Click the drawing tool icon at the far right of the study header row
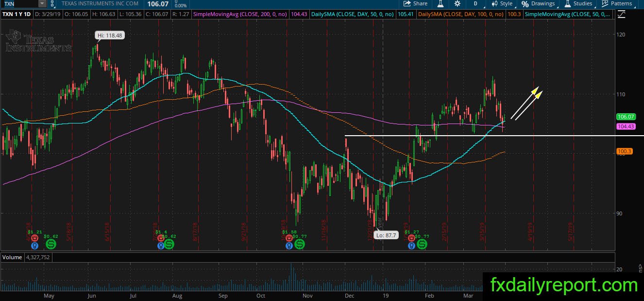 point(622,15)
